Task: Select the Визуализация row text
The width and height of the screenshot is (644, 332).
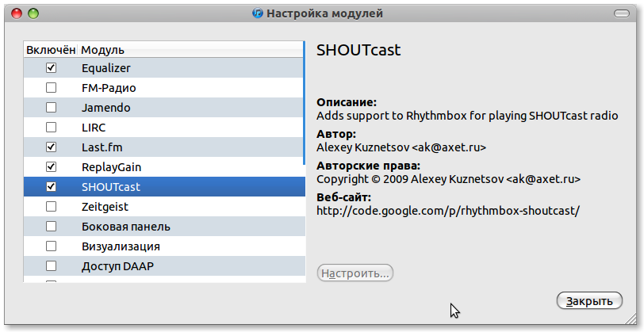Action: click(x=121, y=246)
